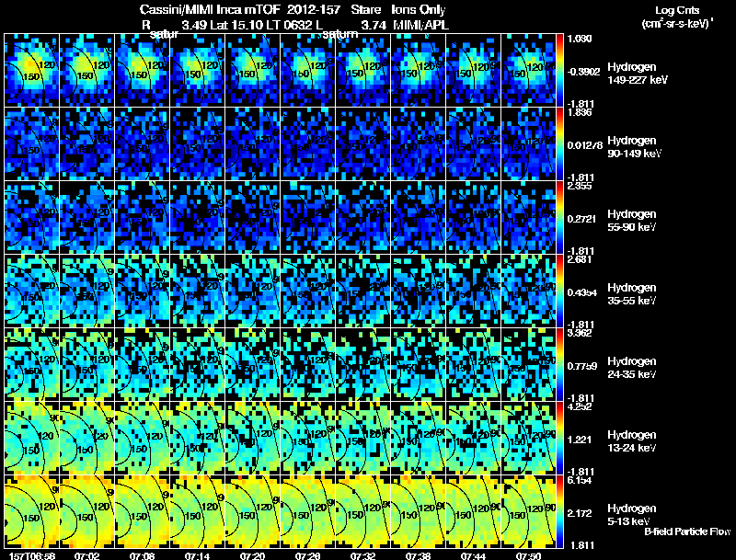This screenshot has height=560, width=736.
Task: Click the B-field Particle Flow text
Action: 687,531
